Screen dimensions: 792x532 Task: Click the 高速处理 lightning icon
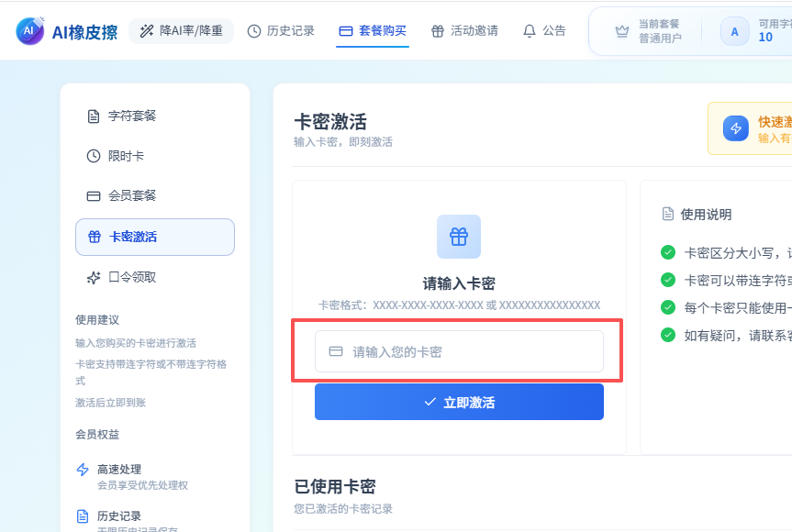pyautogui.click(x=83, y=470)
